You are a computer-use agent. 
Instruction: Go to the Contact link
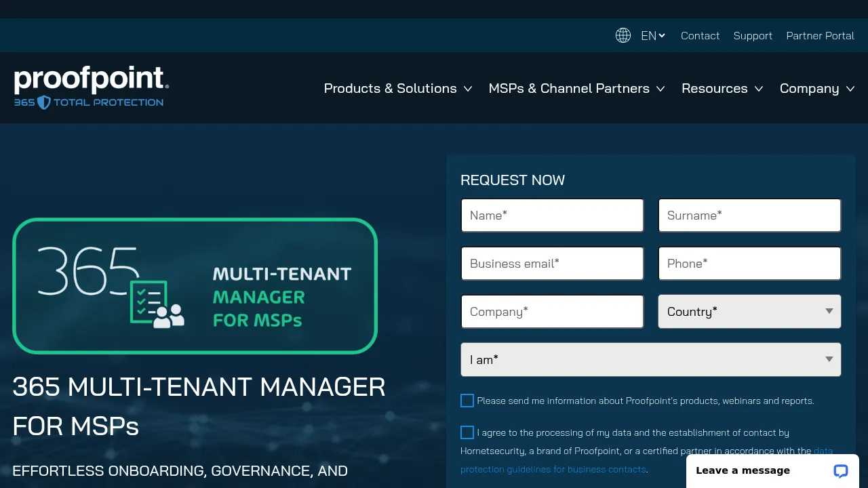click(x=700, y=36)
